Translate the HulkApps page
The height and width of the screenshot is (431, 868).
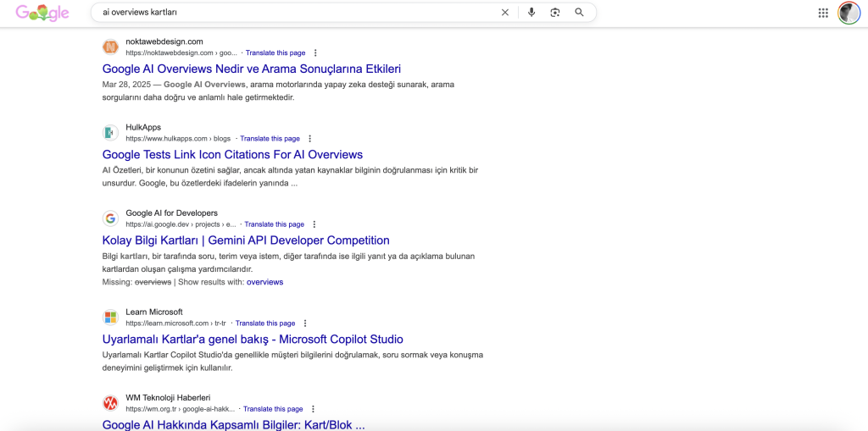(270, 139)
